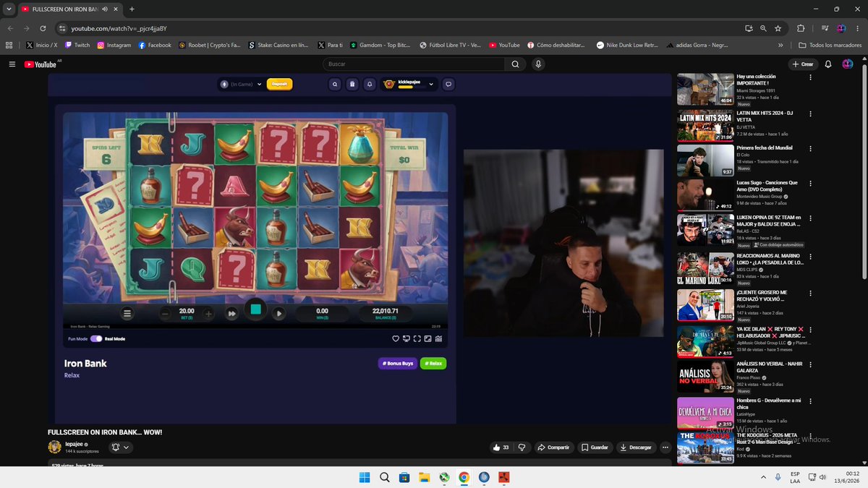Open the Twitch bookmark
The height and width of the screenshot is (488, 868).
pos(77,45)
